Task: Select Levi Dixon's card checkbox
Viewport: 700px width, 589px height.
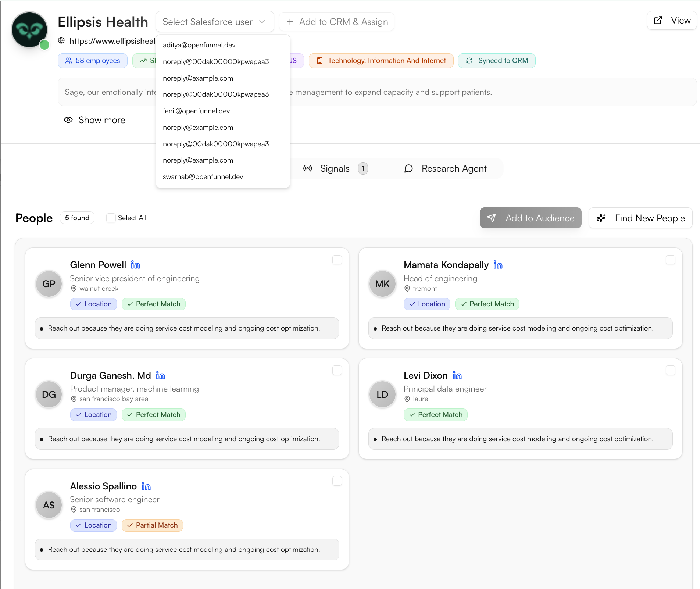Action: [x=670, y=370]
